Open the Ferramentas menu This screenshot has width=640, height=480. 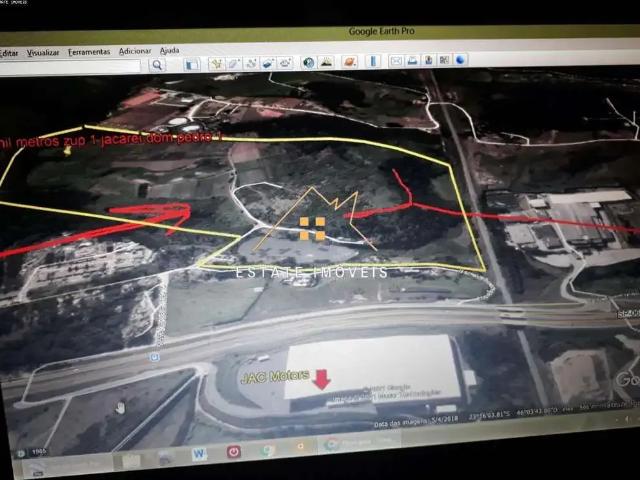(x=89, y=51)
